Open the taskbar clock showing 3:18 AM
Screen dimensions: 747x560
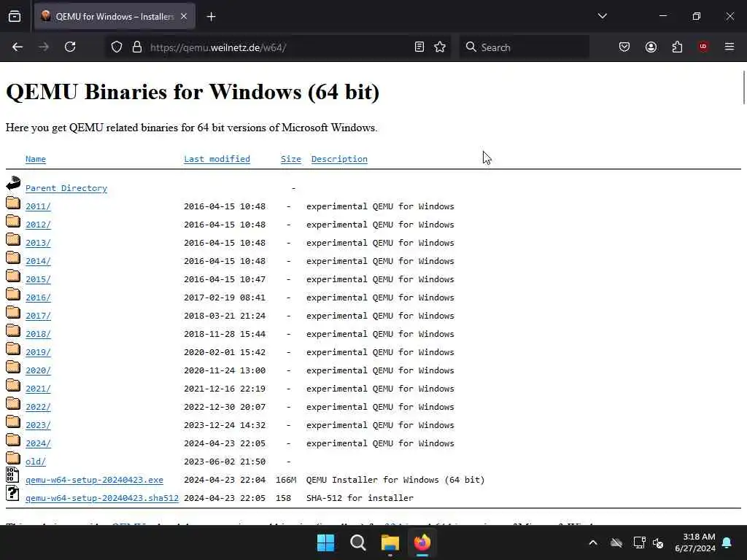pos(695,542)
